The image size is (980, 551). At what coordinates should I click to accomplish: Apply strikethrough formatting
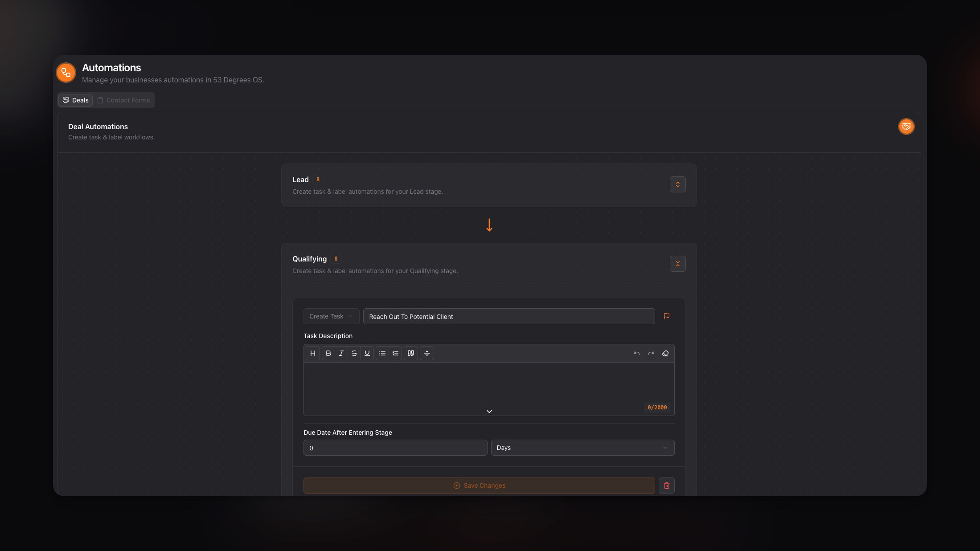click(x=354, y=353)
